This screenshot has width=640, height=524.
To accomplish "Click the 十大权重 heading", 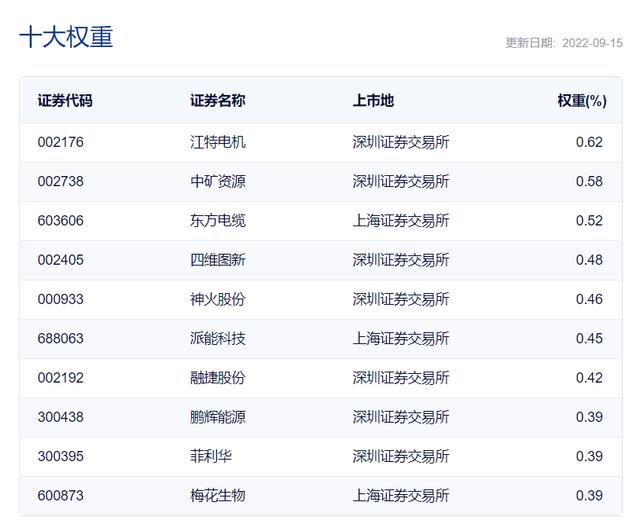I will [66, 37].
